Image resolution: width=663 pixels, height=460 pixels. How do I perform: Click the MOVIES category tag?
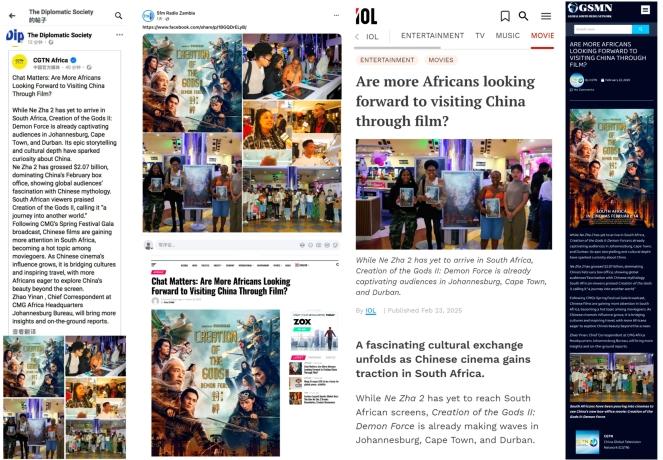pos(441,60)
